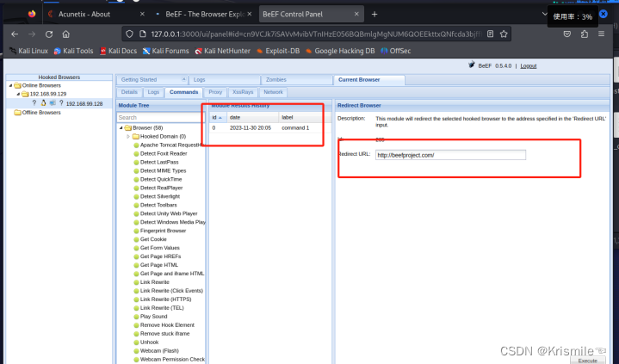Select the Offline Browsers folder
619x364 pixels.
pyautogui.click(x=41, y=113)
